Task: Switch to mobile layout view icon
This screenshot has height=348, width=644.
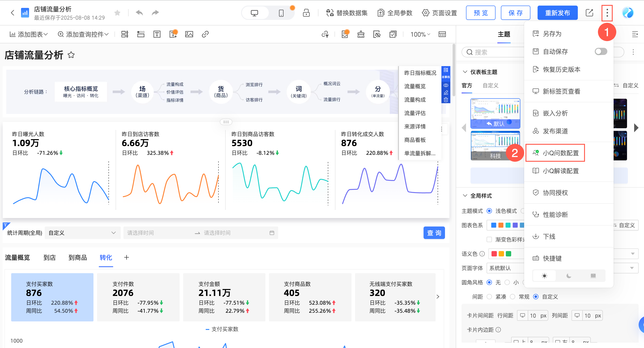Action: (x=281, y=13)
